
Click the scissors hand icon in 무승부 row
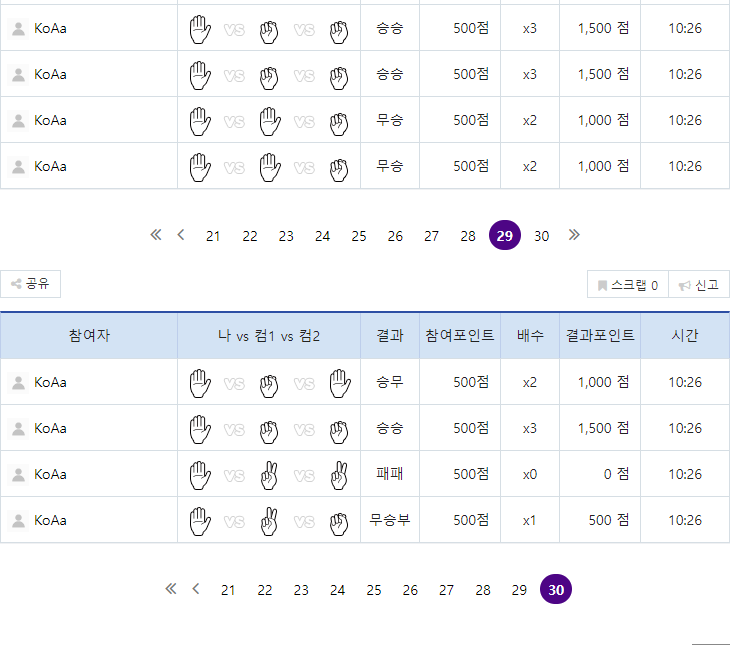[268, 520]
